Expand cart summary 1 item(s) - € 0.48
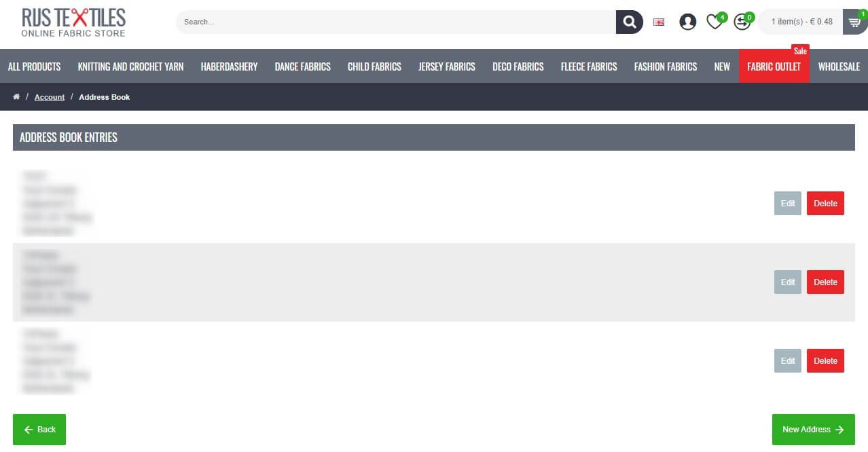The height and width of the screenshot is (452, 868). (x=801, y=22)
